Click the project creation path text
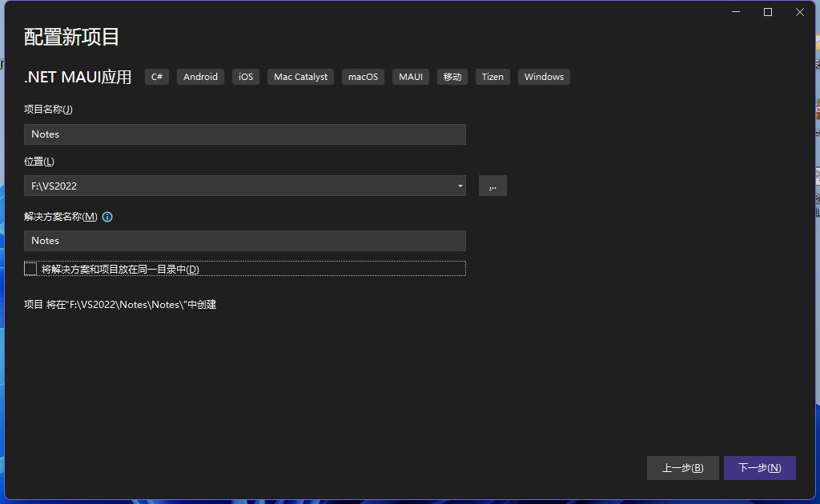 tap(120, 305)
